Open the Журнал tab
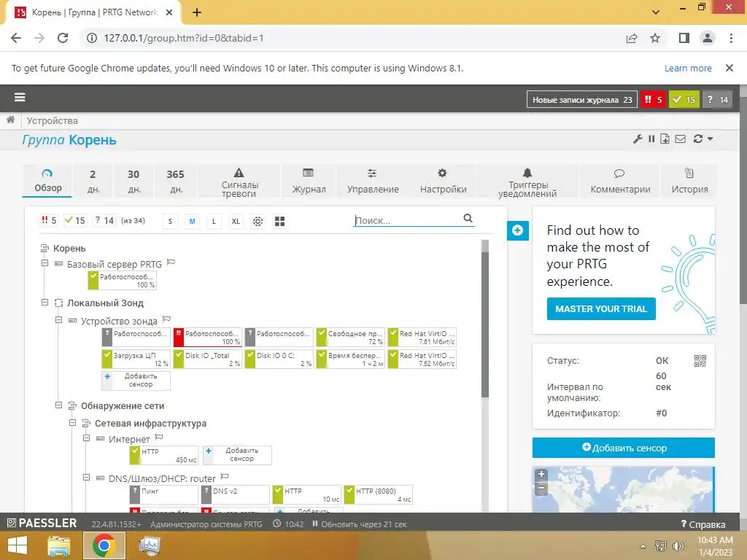The height and width of the screenshot is (560, 747). tap(309, 181)
